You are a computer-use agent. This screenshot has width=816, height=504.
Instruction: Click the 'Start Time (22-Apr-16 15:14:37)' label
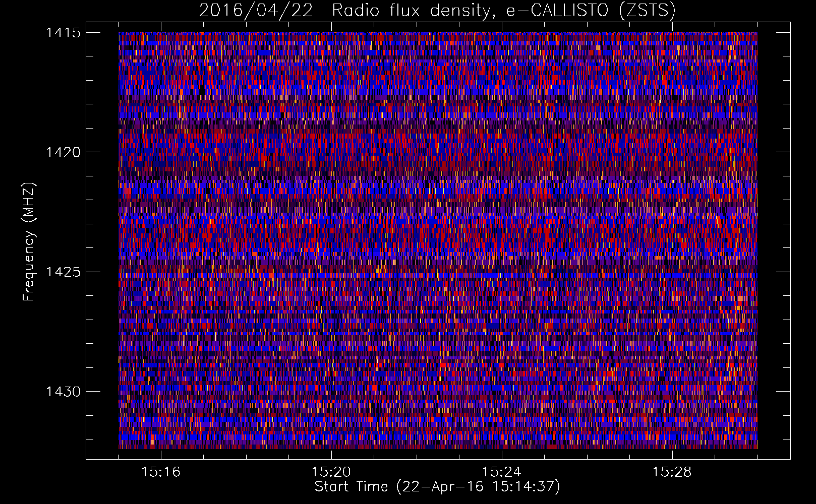pos(437,487)
